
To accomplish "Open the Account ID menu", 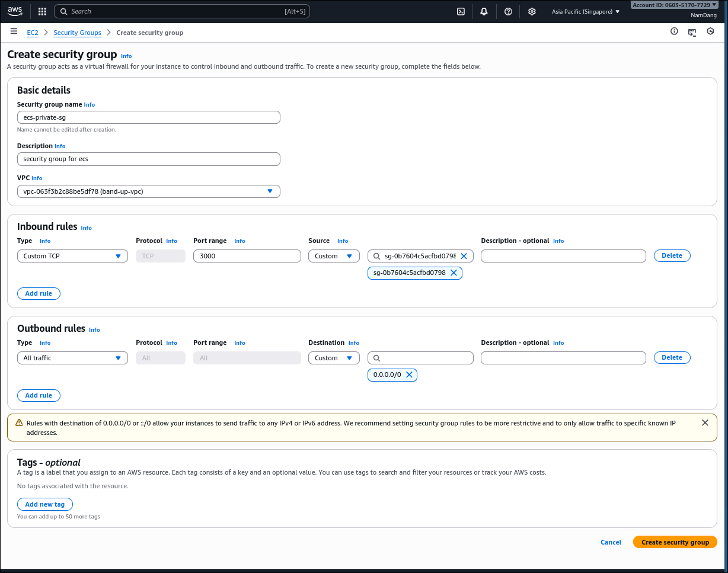I will (675, 4).
